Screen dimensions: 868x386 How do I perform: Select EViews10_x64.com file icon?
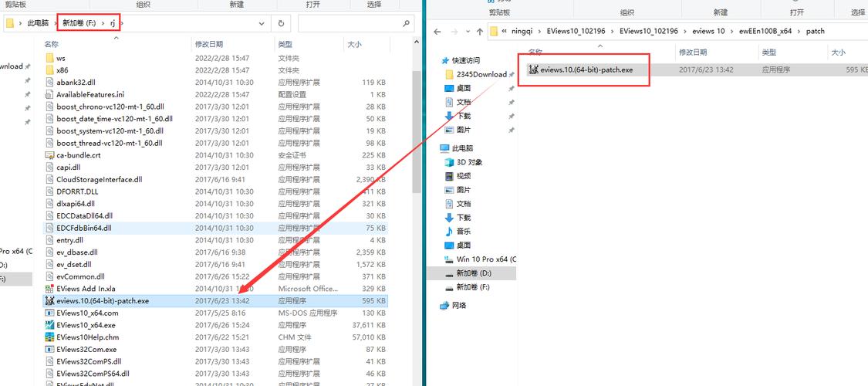(x=49, y=313)
